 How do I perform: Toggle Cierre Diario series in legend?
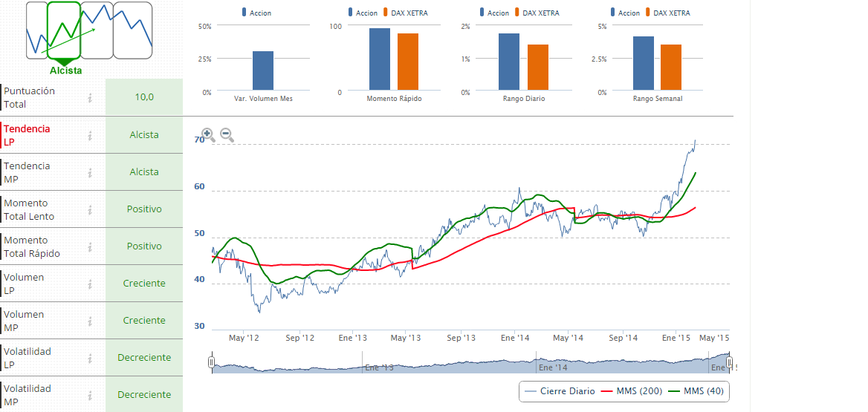coord(560,391)
